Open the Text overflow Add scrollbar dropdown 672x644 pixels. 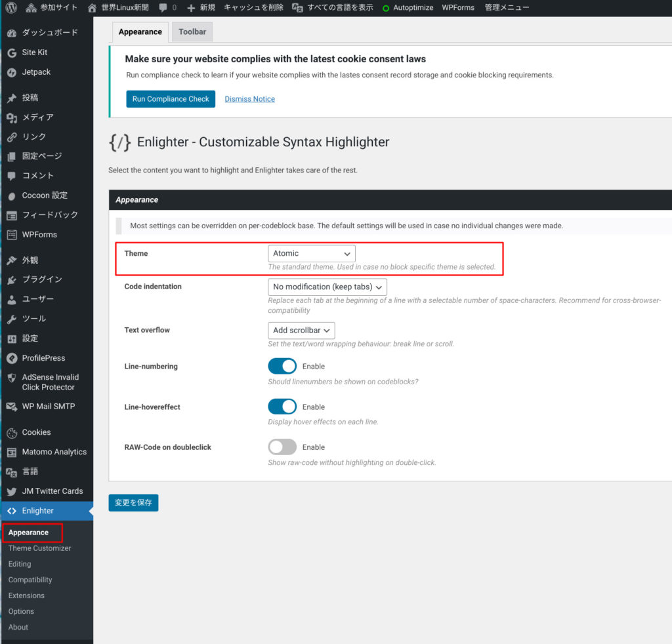point(301,331)
